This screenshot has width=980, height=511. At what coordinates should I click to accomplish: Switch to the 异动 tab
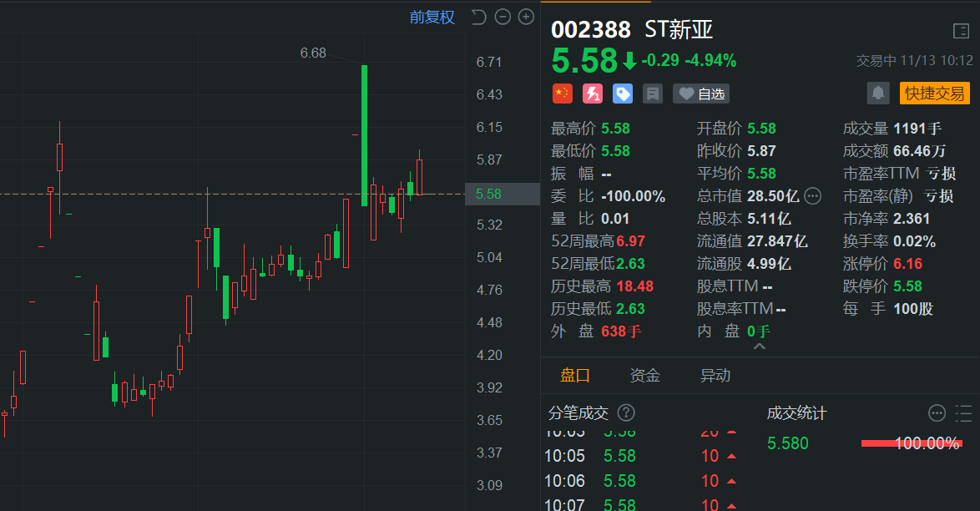pos(715,375)
